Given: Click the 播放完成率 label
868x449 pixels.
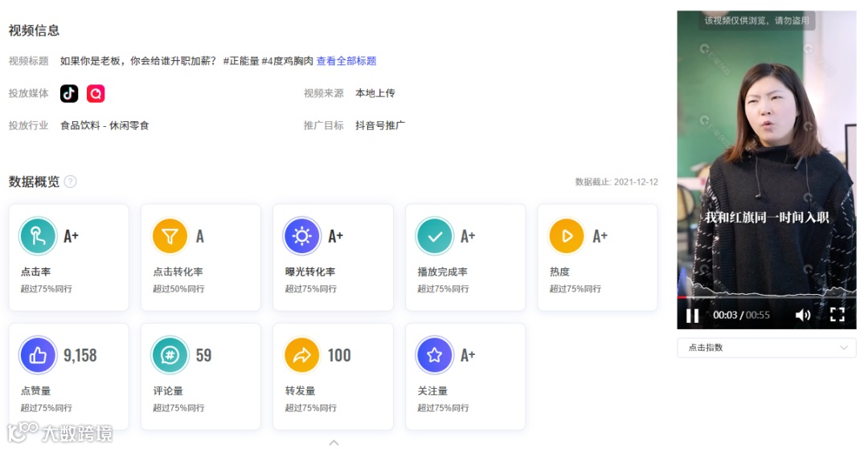Looking at the screenshot, I should coord(442,272).
